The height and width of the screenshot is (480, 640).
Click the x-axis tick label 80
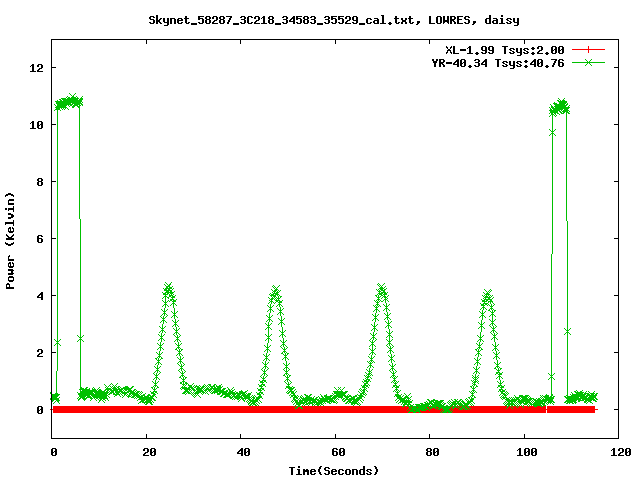433,452
